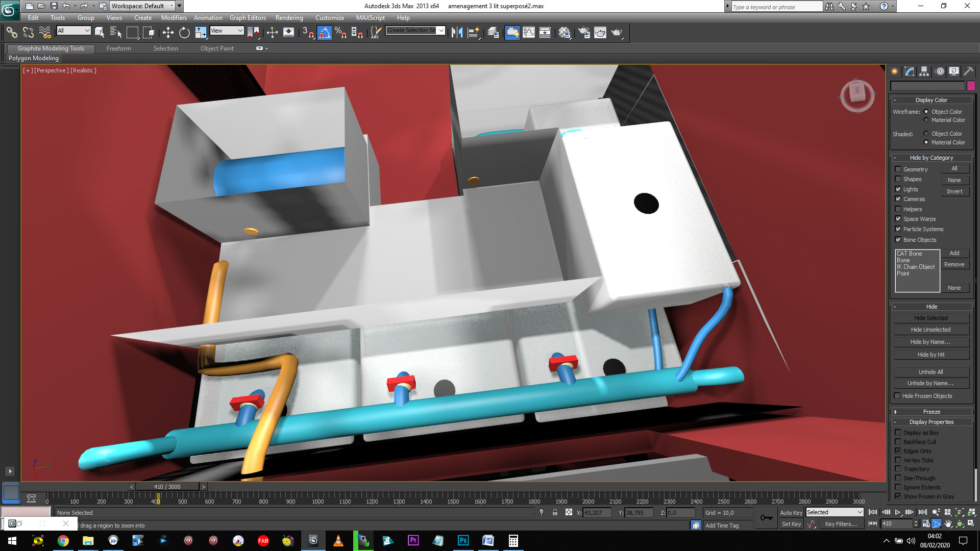Click the Select by Name icon
This screenshot has height=551, width=980.
pos(115,33)
